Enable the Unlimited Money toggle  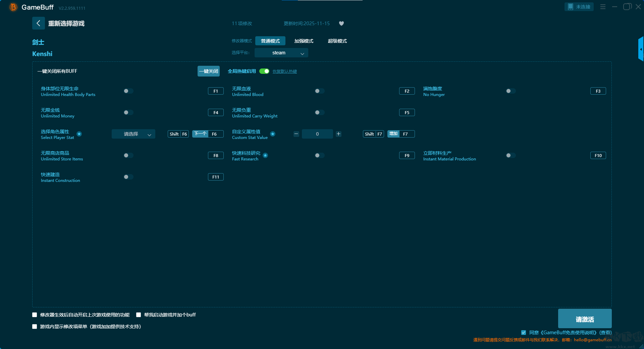(x=128, y=112)
